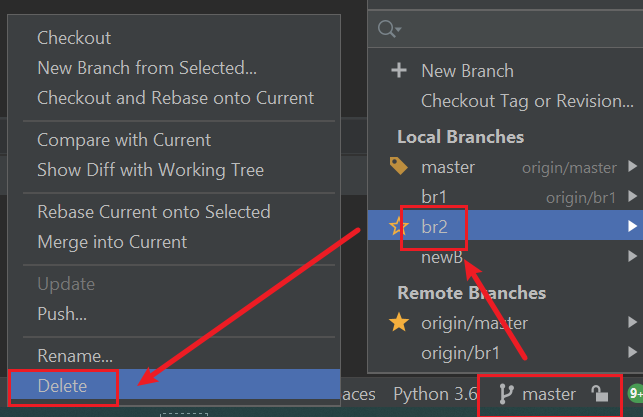
Task: Choose Push... in the branch menu
Action: (x=62, y=314)
